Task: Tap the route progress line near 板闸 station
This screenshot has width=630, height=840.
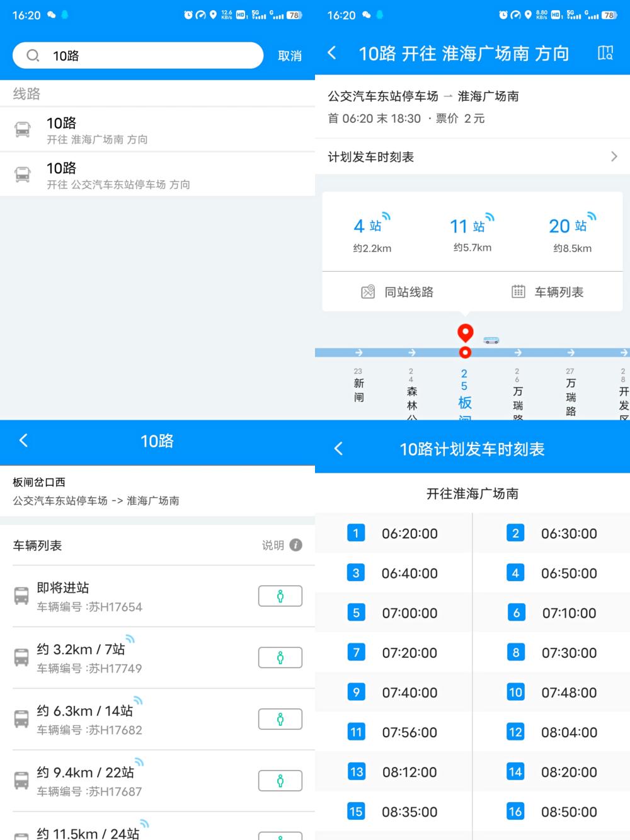Action: pyautogui.click(x=465, y=352)
